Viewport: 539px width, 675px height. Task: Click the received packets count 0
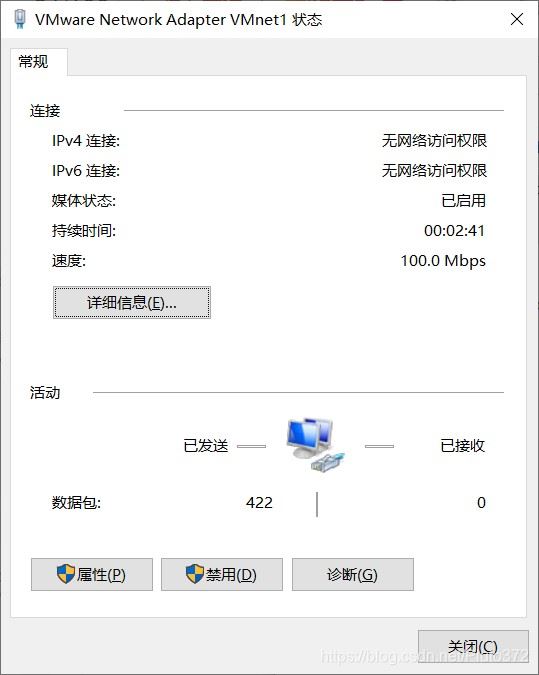pos(481,502)
